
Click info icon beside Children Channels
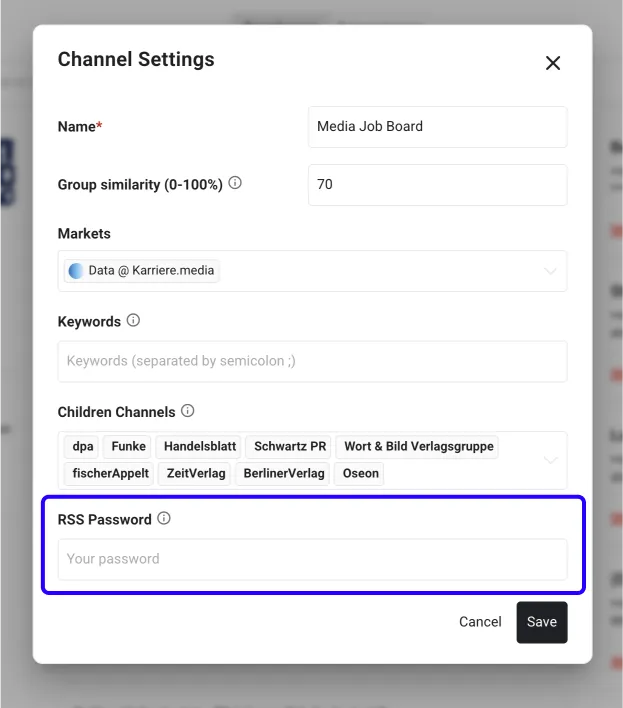click(187, 411)
